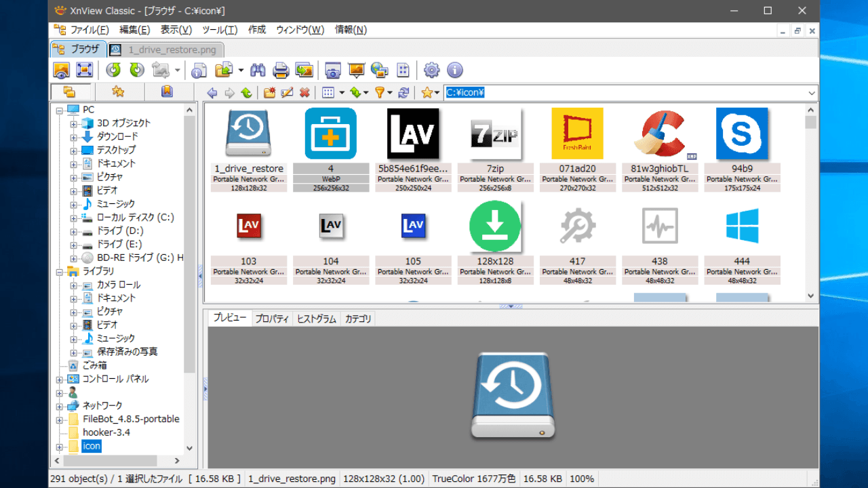
Task: Switch to 1_drive_restore.png tab
Action: pos(165,49)
